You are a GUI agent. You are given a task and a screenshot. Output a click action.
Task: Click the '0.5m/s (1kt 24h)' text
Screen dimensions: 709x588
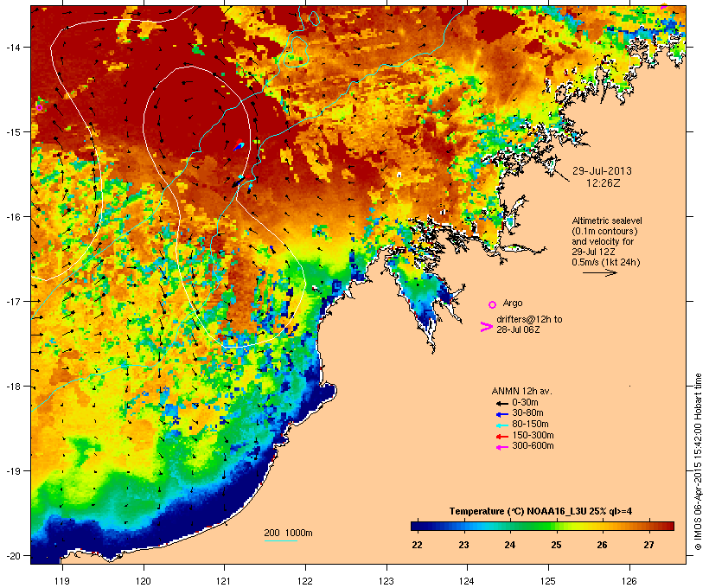pyautogui.click(x=606, y=262)
